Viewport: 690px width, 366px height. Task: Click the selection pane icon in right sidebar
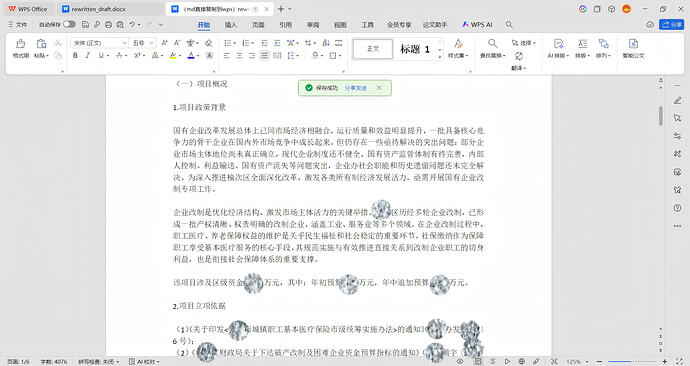coord(677,118)
